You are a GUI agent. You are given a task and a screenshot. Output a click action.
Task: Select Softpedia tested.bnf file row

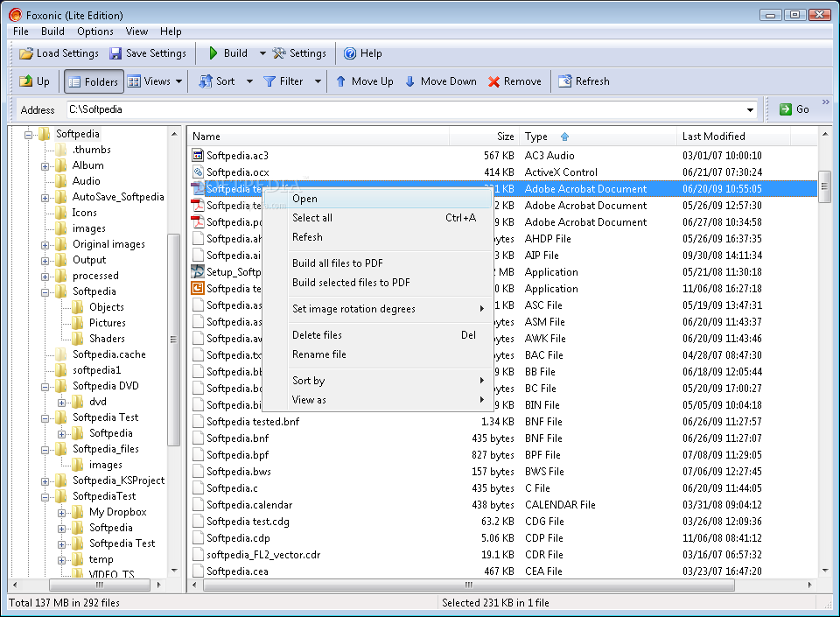502,422
